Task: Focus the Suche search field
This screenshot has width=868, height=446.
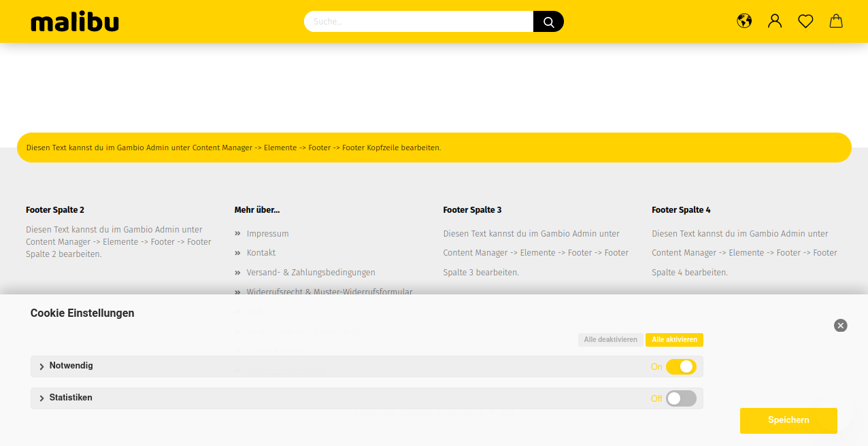Action: click(418, 22)
